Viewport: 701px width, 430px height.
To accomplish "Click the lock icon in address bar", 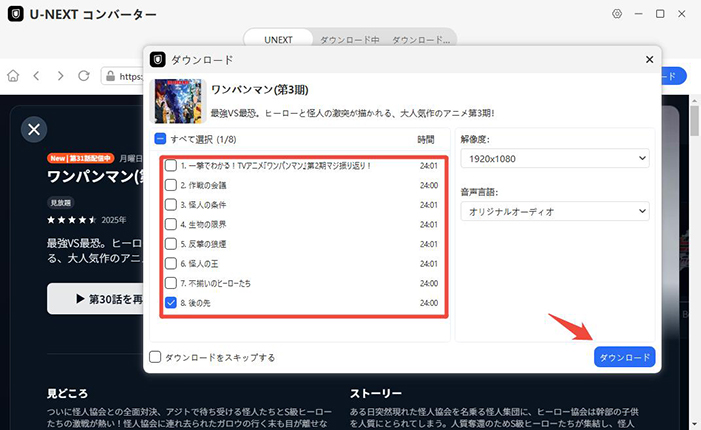I will (110, 76).
